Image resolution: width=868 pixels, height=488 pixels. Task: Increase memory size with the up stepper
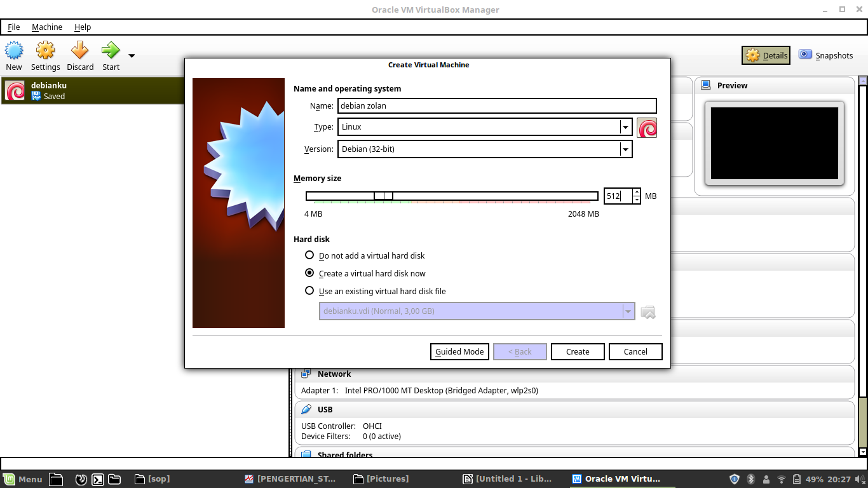coord(637,193)
